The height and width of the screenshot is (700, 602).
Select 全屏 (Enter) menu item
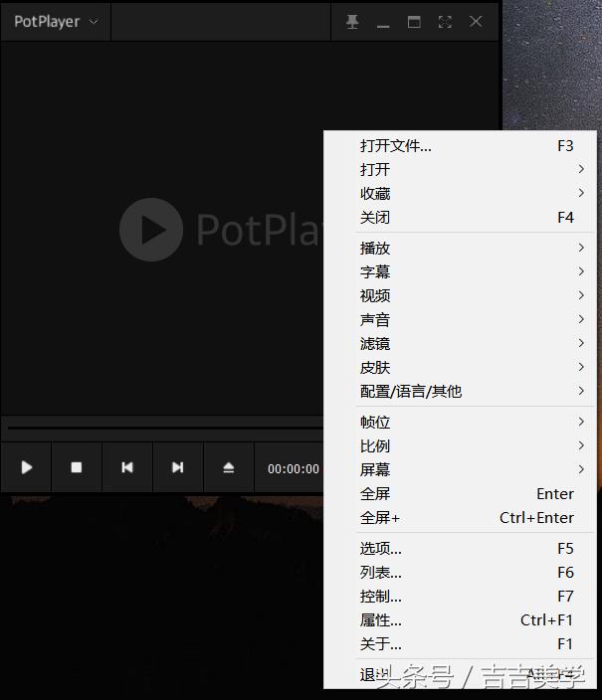(x=460, y=494)
